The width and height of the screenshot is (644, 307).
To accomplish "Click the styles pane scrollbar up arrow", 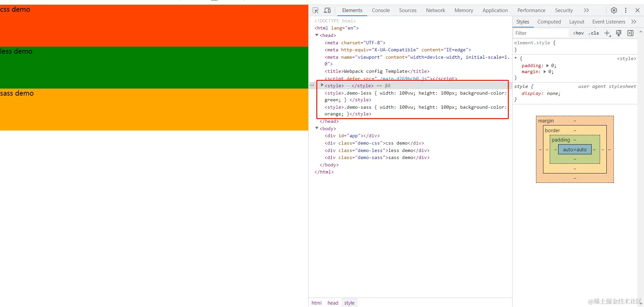I will (x=641, y=32).
